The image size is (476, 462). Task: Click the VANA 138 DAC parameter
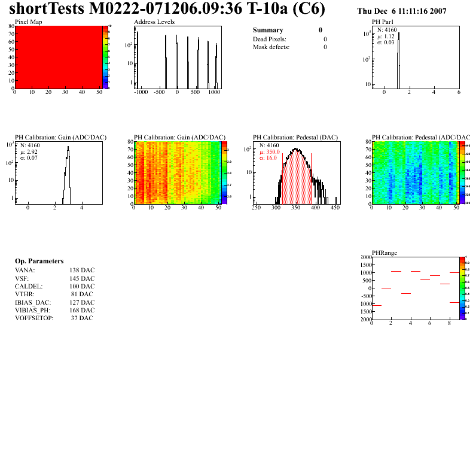tap(55, 270)
